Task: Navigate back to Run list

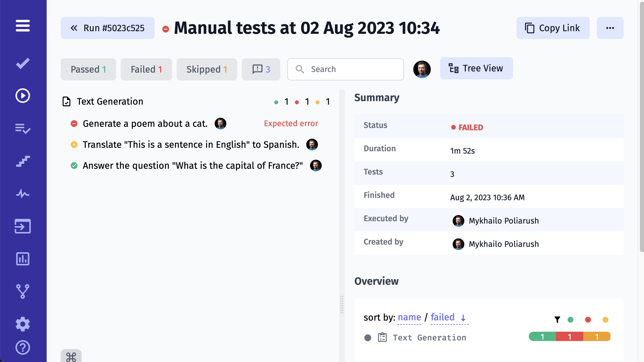Action: [x=108, y=28]
